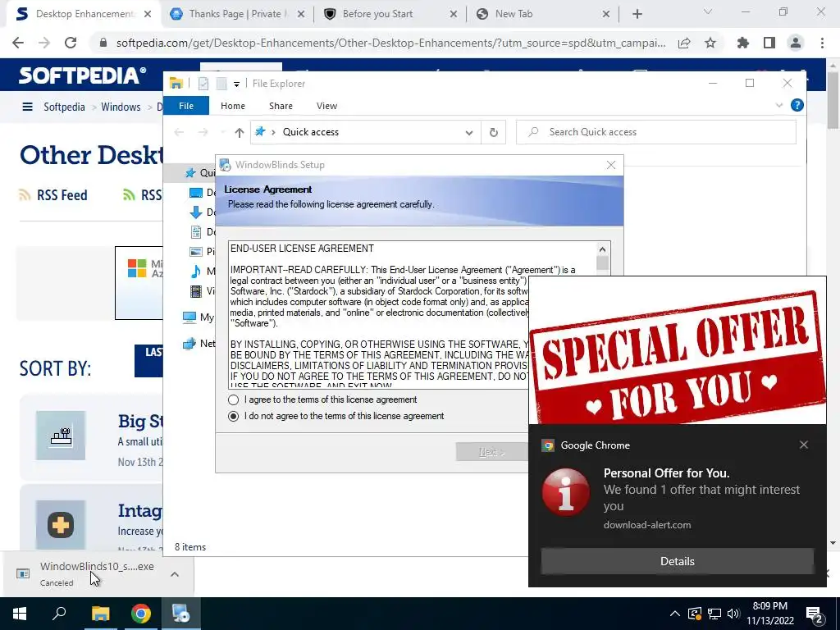This screenshot has height=630, width=840.
Task: Reload the Softpedia page
Action: [71, 43]
